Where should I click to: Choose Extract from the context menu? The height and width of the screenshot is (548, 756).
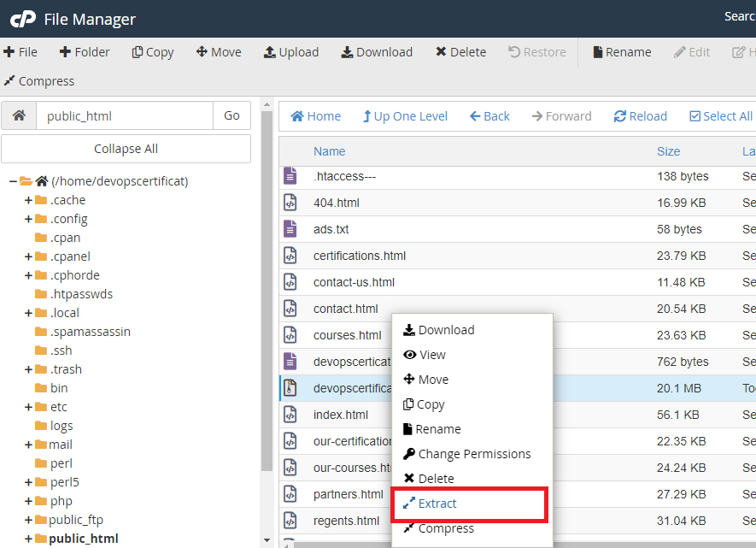437,504
